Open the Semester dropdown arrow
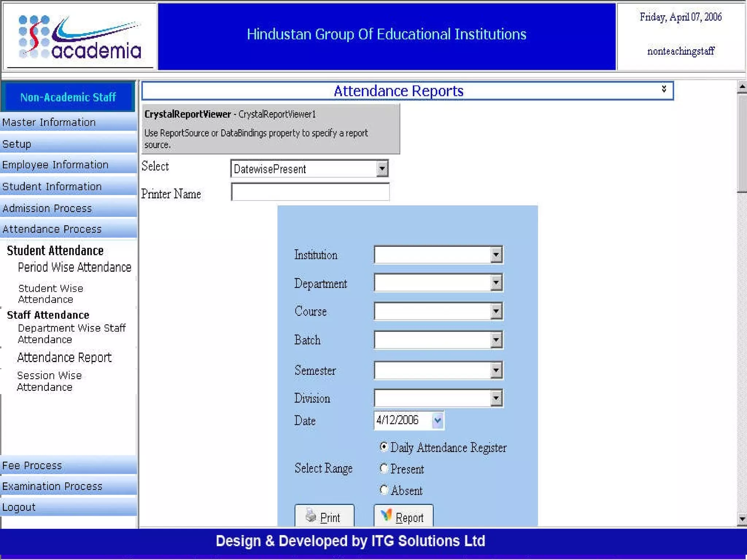The image size is (747, 560). [496, 370]
